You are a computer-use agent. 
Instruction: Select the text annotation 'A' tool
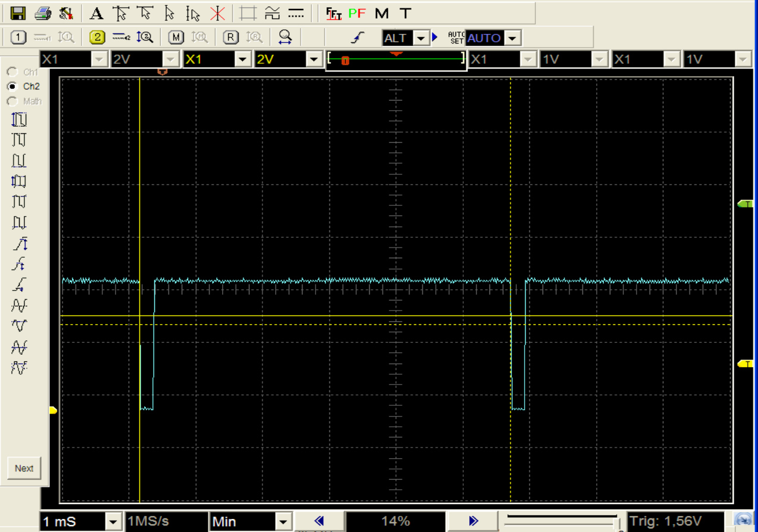[x=96, y=13]
